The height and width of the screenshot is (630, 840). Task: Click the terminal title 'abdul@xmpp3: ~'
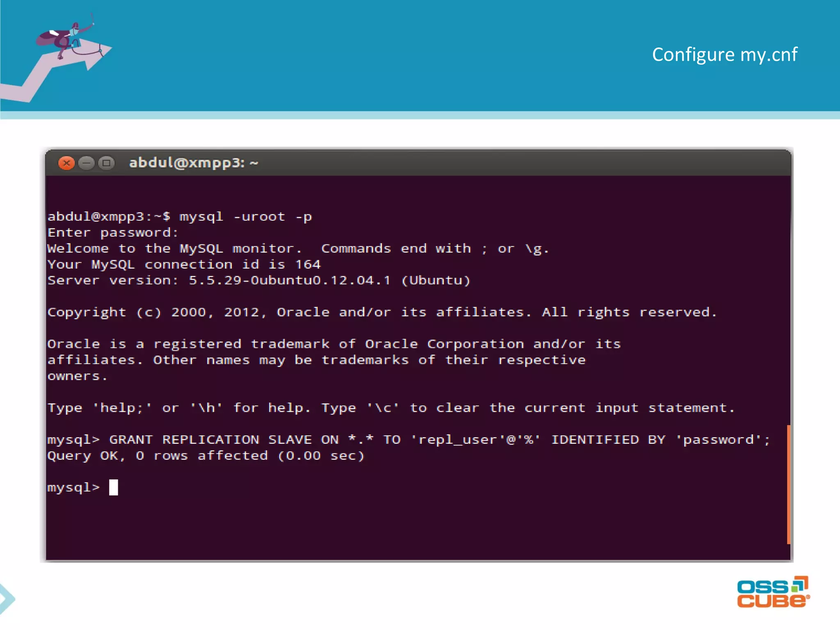click(x=194, y=163)
